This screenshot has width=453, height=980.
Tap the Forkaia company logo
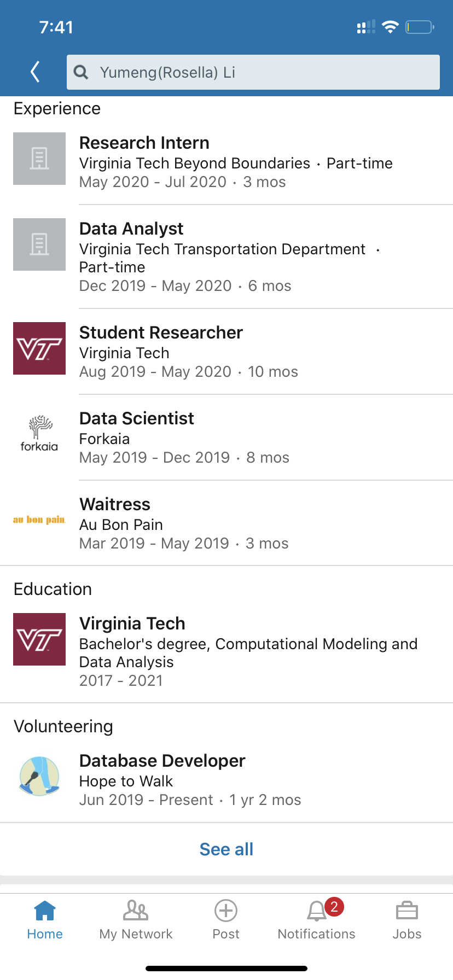click(39, 434)
